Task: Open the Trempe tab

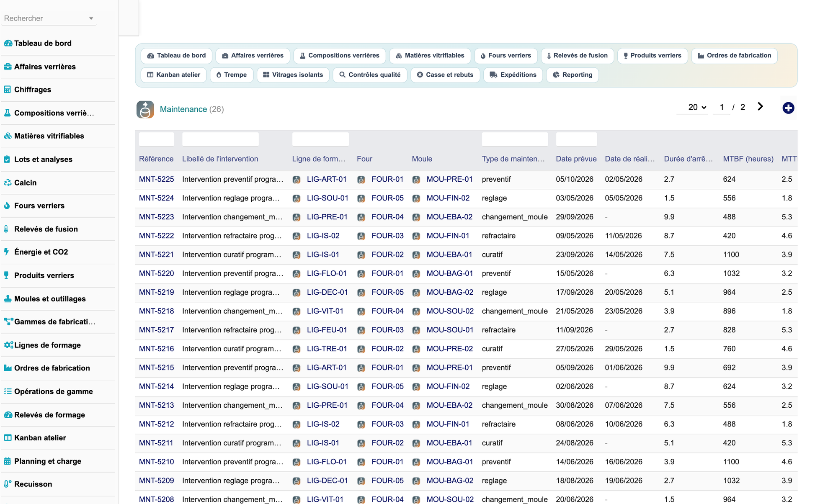Action: (232, 75)
